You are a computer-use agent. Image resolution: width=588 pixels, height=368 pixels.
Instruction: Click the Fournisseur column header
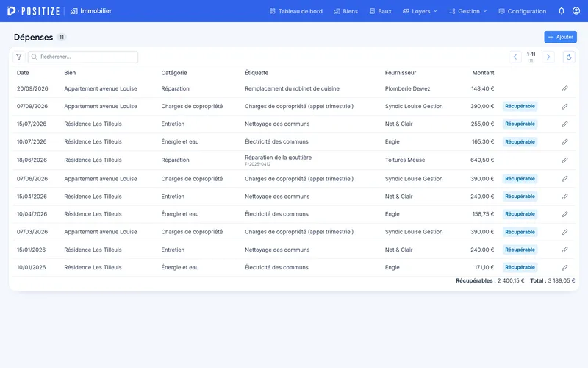(401, 73)
